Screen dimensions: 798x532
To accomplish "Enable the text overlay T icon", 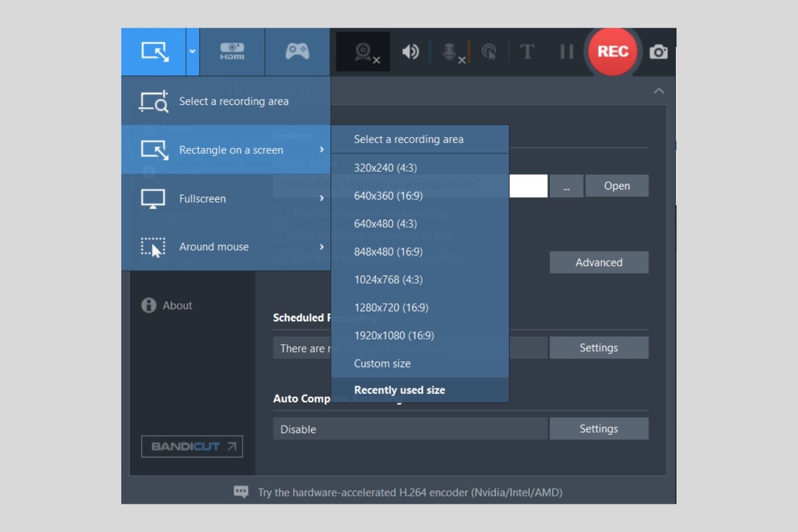I will 527,52.
